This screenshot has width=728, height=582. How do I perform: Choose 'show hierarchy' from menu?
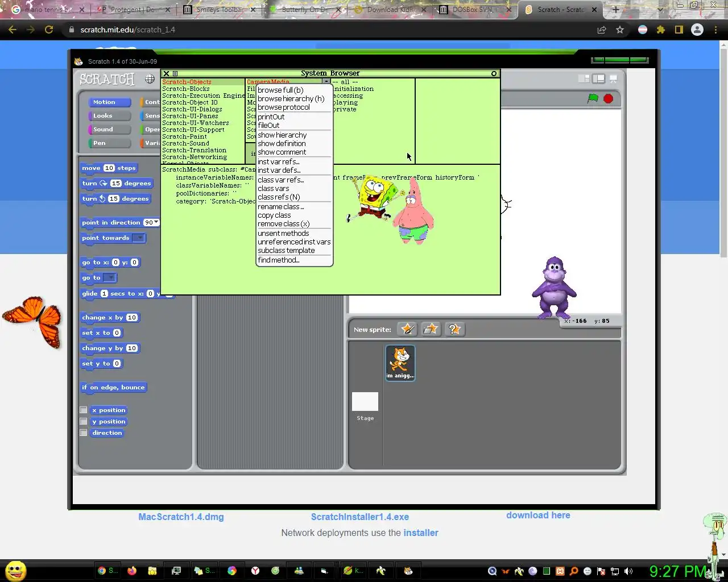(282, 135)
